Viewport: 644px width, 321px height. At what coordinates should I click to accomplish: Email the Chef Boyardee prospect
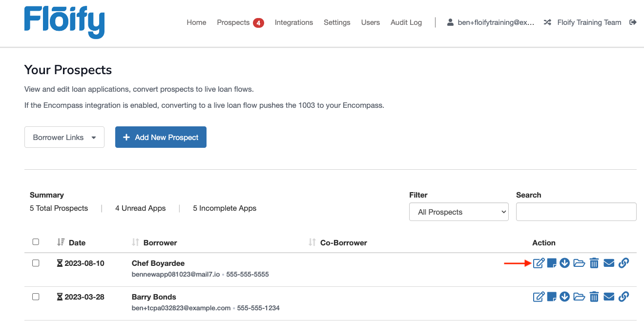(608, 263)
